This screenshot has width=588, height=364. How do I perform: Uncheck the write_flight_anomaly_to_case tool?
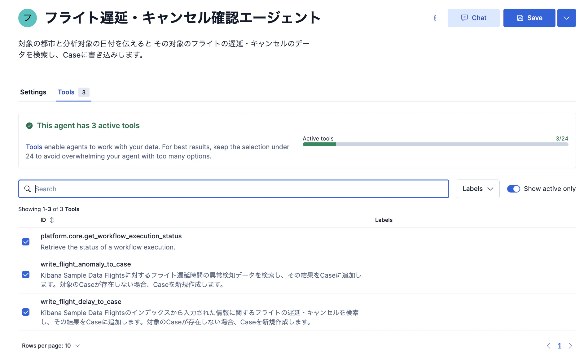coord(26,275)
